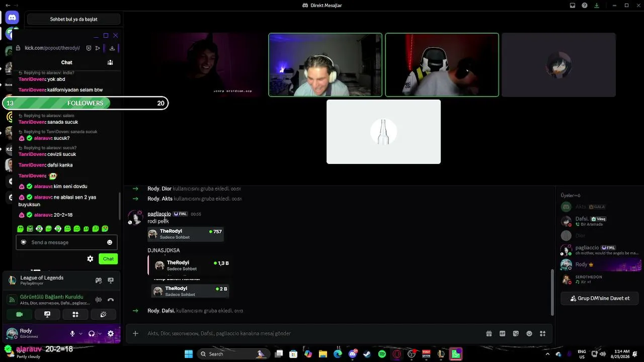Click the lock icon beside the kick.com URL

click(18, 48)
